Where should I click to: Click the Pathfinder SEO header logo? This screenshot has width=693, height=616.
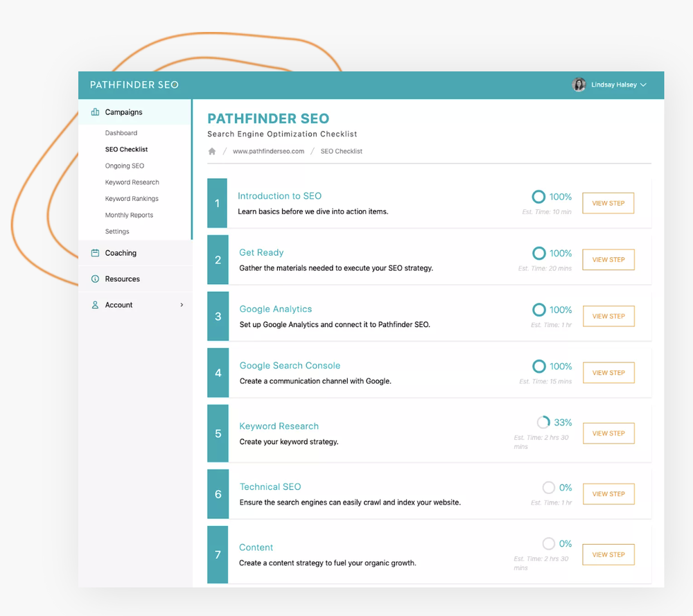[x=134, y=85]
